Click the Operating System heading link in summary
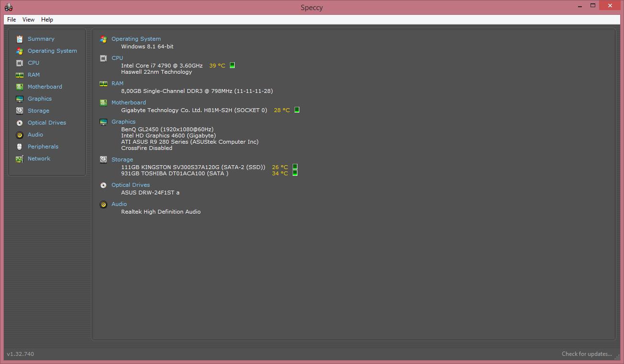 coord(136,39)
